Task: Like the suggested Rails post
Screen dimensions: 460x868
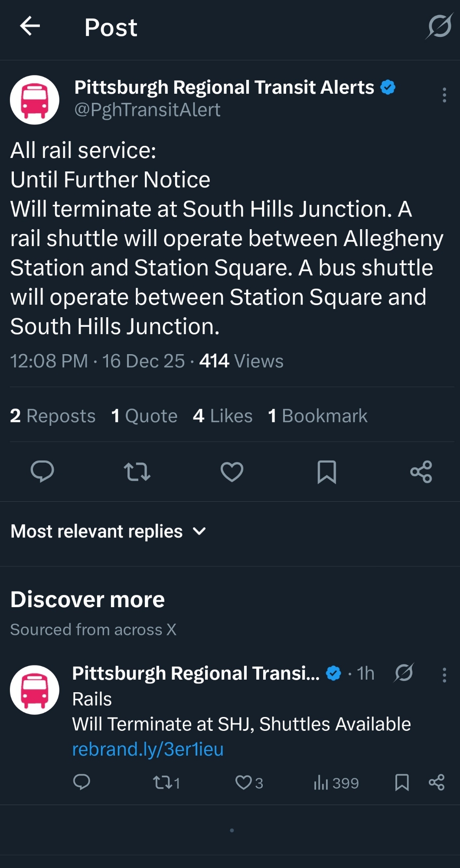Action: click(244, 783)
